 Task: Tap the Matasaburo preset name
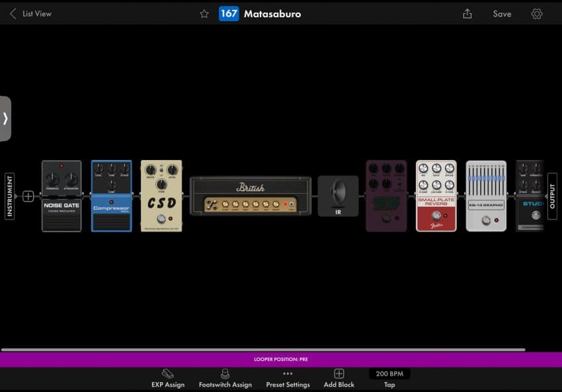[x=272, y=14]
